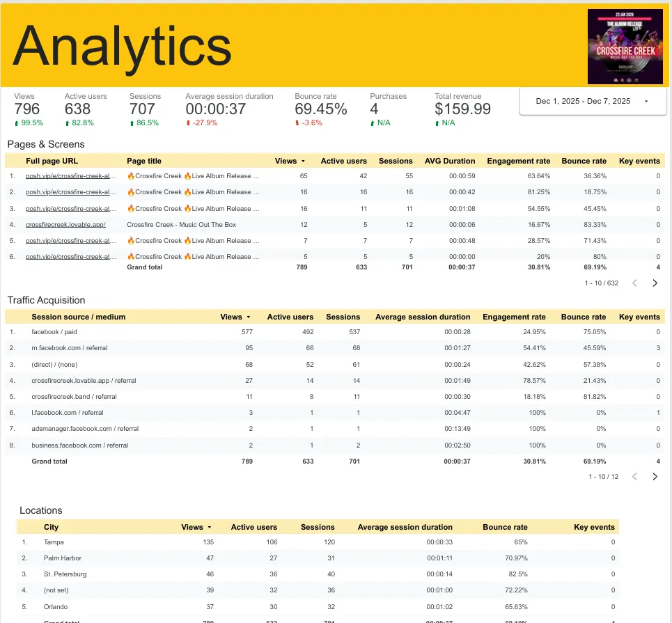Click the Traffic Acquisition section heading
The image size is (672, 623).
click(46, 300)
